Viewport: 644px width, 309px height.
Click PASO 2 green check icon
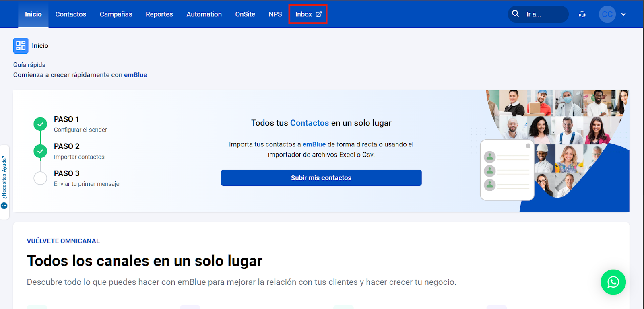pyautogui.click(x=40, y=151)
